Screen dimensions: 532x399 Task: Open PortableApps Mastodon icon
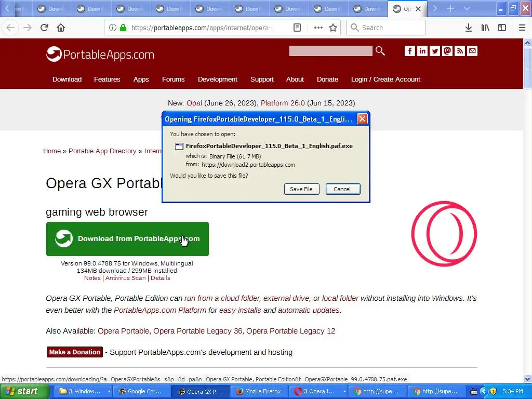(447, 51)
